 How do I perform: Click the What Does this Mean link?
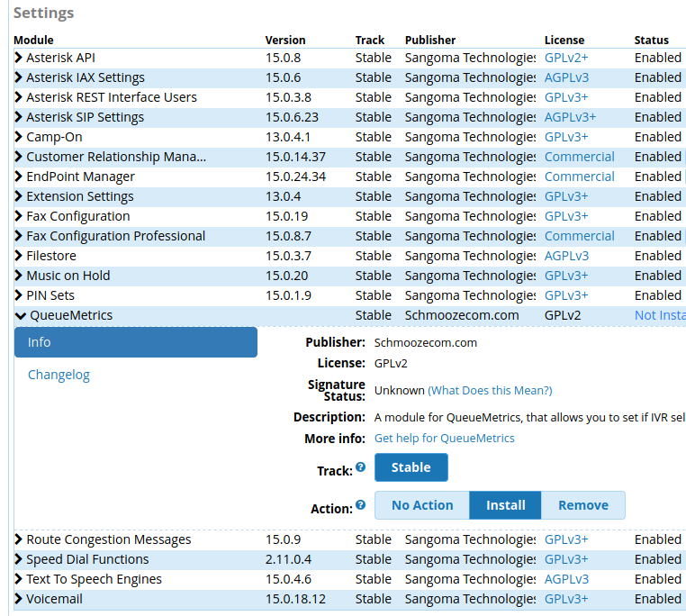(x=490, y=391)
